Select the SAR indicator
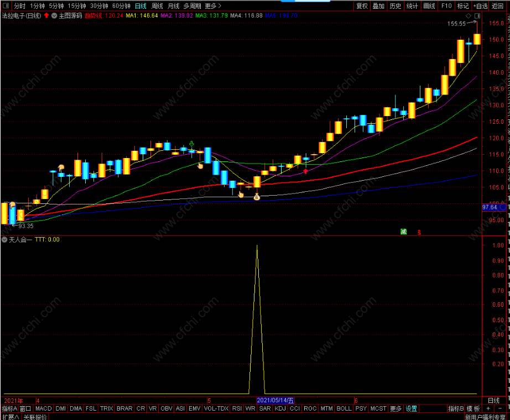The image size is (510, 420). click(x=265, y=408)
